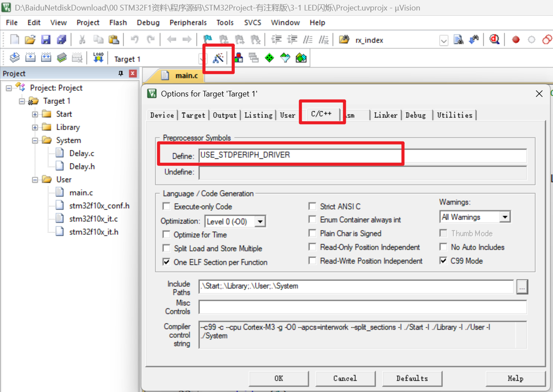Screen dimensions: 553x392
Task: Open Pack Installer green diamond icon
Action: [x=270, y=58]
